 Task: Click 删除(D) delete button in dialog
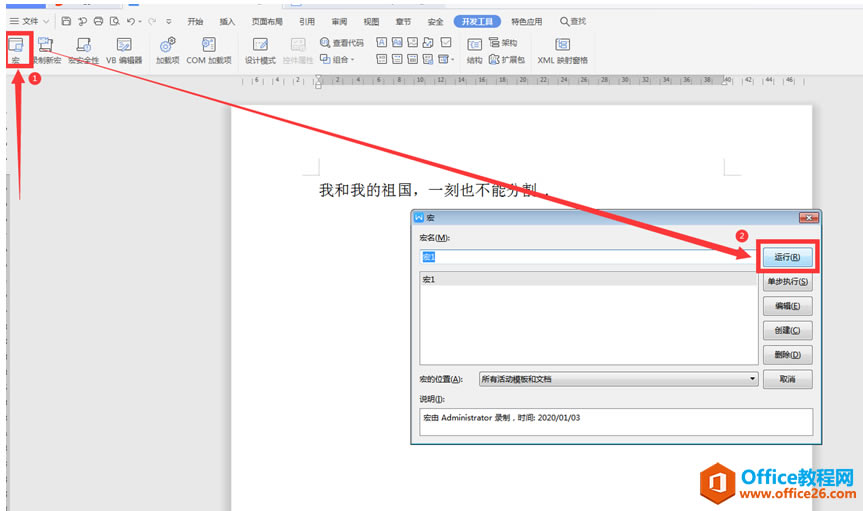pos(788,355)
